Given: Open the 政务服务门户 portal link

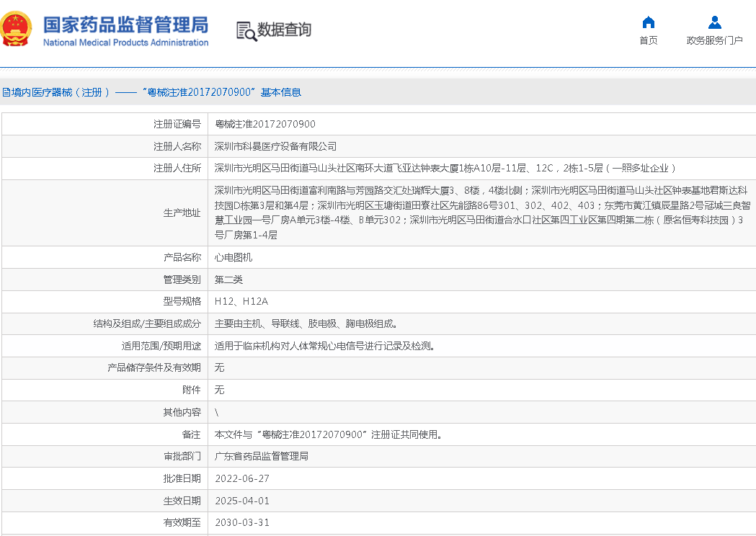Looking at the screenshot, I should click(x=714, y=40).
